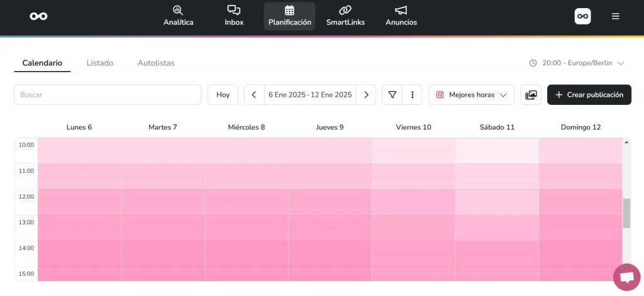Click the calendar scroll-up arrow
Image resolution: width=644 pixels, height=296 pixels.
[626, 143]
